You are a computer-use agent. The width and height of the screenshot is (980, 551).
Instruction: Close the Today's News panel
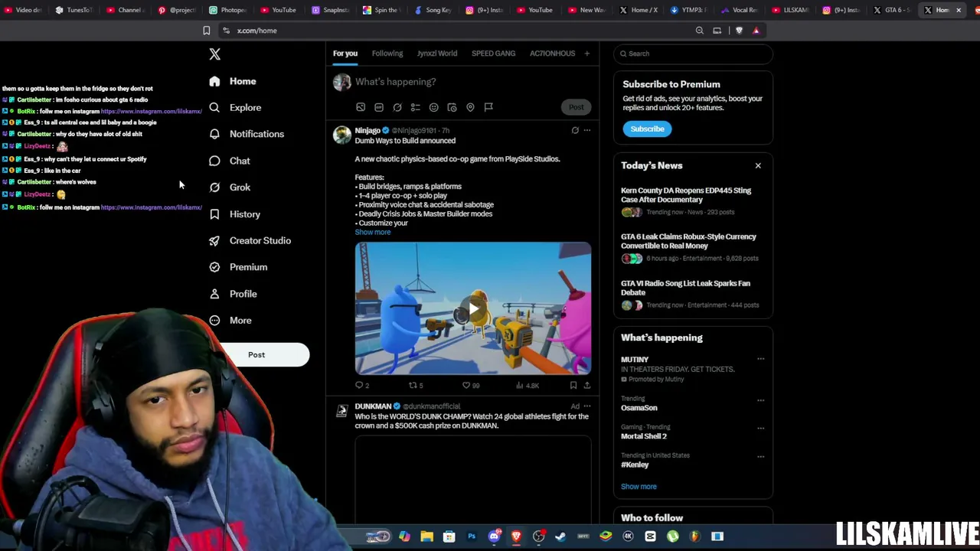[758, 166]
